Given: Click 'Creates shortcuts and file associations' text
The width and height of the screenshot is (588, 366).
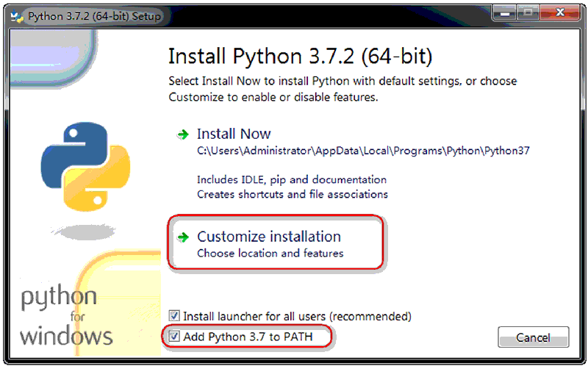Looking at the screenshot, I should 293,194.
